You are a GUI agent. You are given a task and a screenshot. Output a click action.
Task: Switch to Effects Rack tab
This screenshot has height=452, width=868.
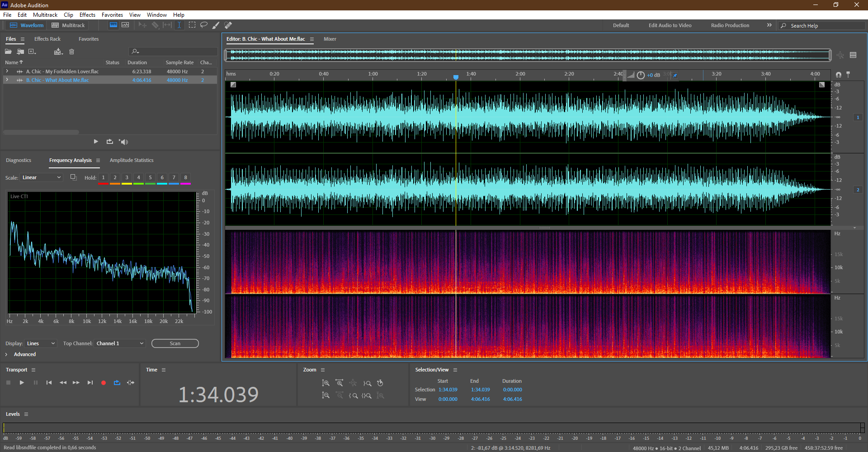click(x=47, y=39)
